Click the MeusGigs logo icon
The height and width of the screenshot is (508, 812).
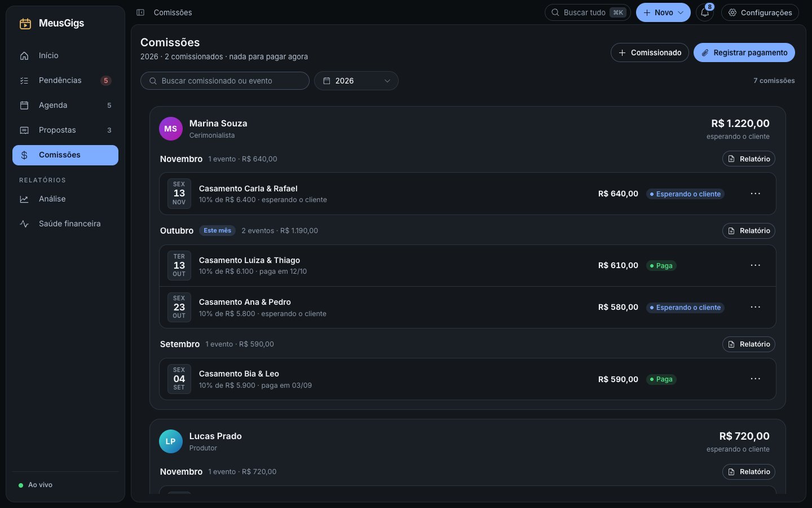[25, 23]
